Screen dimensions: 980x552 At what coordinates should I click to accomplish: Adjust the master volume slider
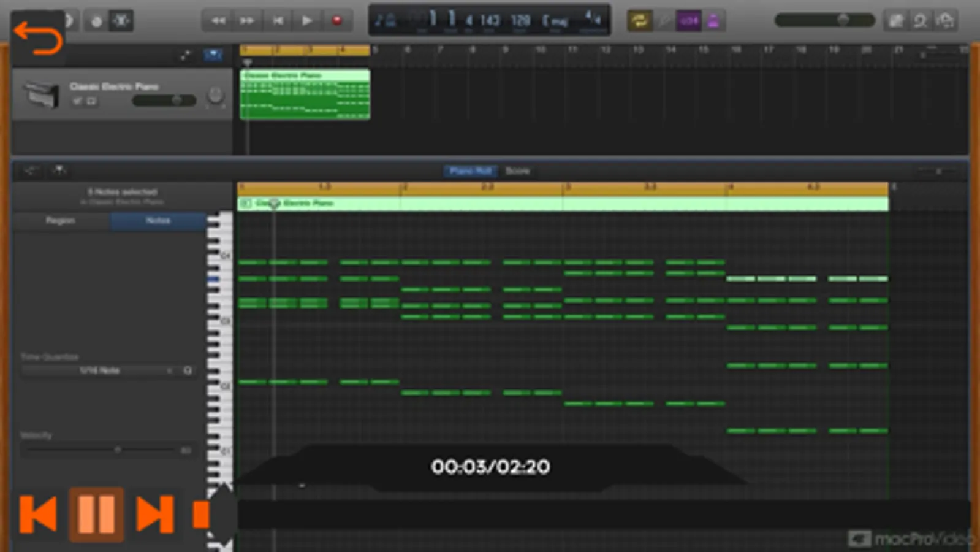click(843, 20)
